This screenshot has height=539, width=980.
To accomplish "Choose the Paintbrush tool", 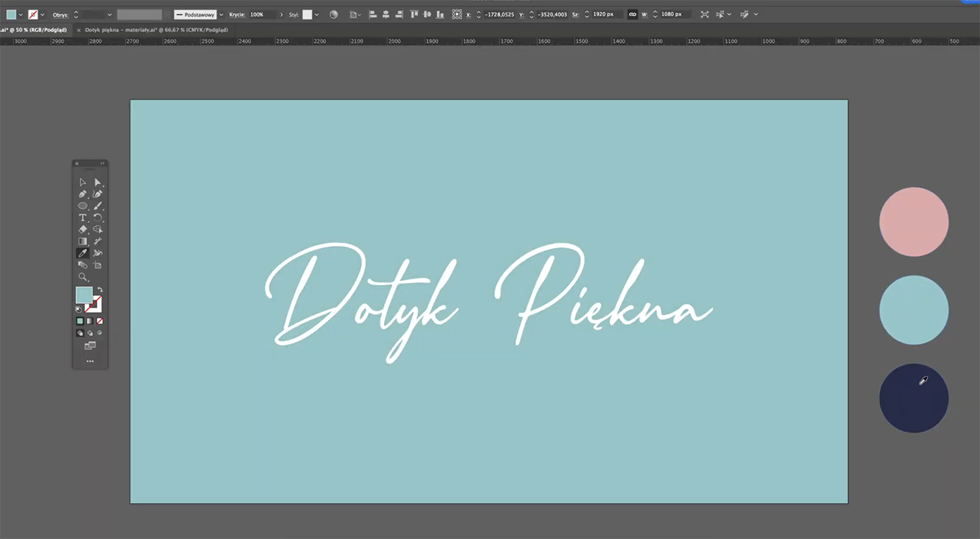I will (98, 206).
